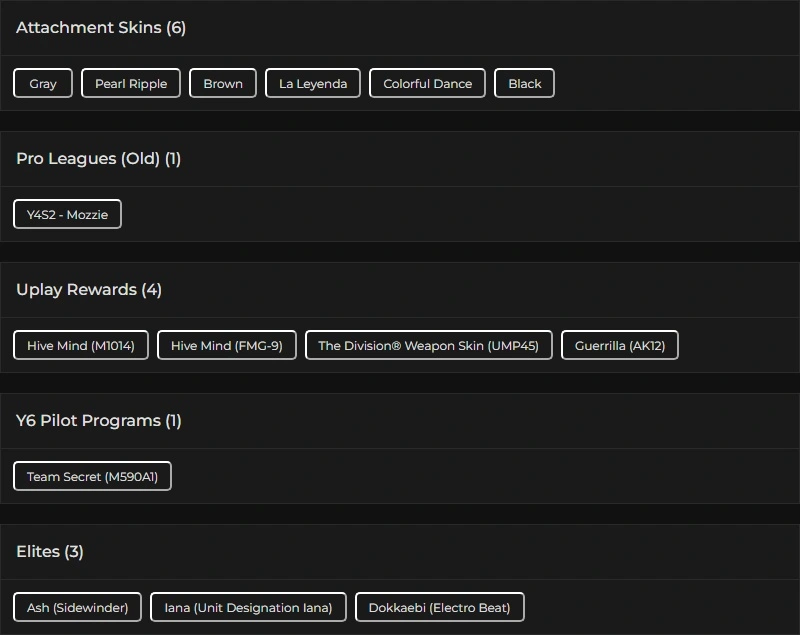800x635 pixels.
Task: Click the Ash (Sidewinder) elite tag
Action: tap(78, 607)
